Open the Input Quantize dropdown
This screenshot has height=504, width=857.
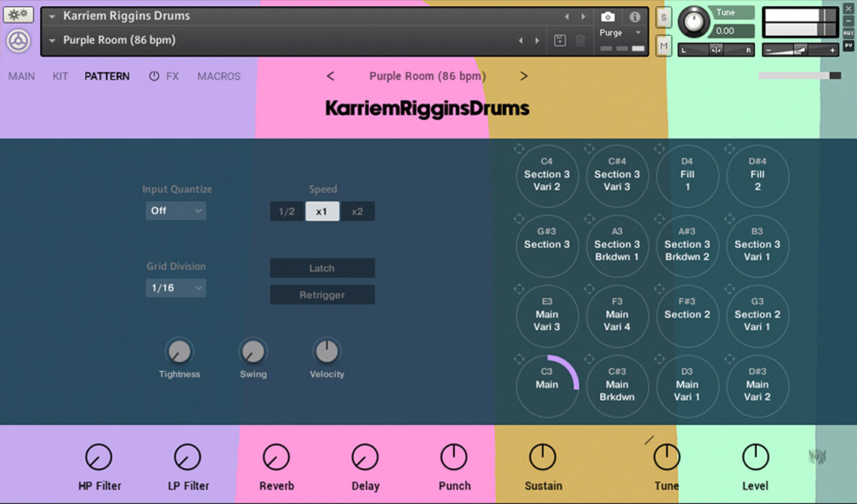(175, 211)
